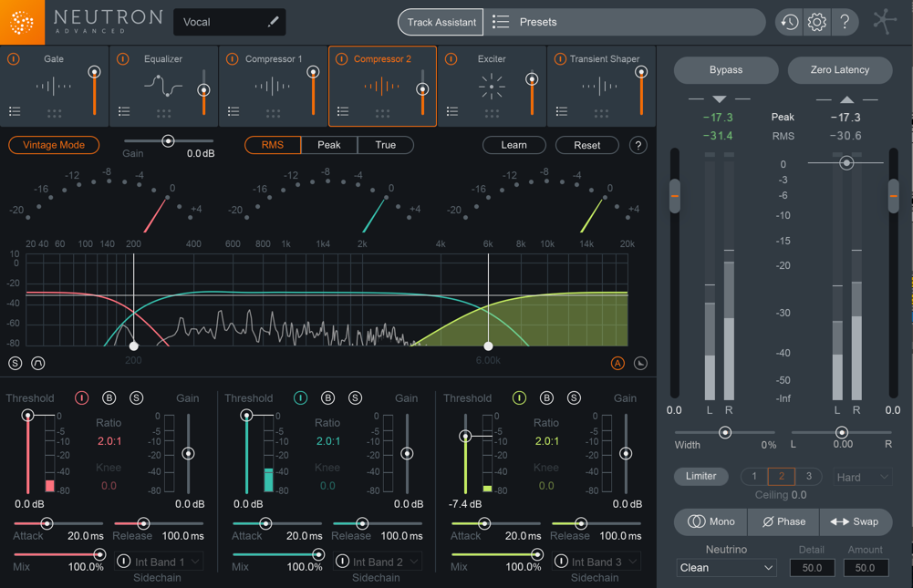This screenshot has height=588, width=913.
Task: Grab Exciter module drag handle dots
Action: coord(492,114)
